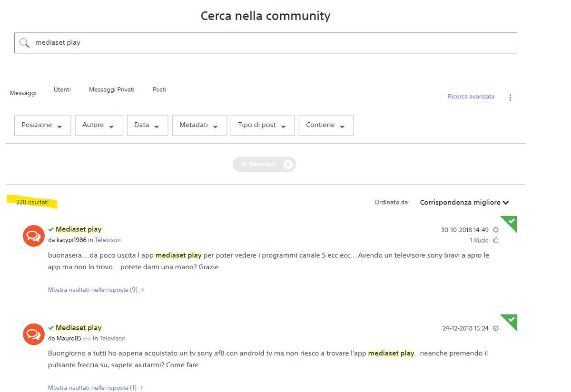
Task: Expand the Posizione filter dropdown
Action: pyautogui.click(x=42, y=125)
